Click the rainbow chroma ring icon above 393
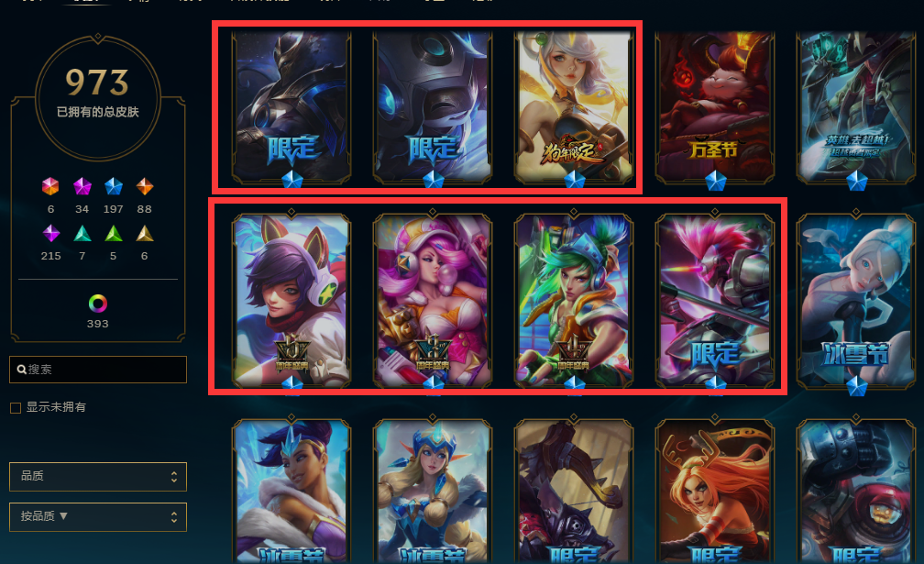Image resolution: width=924 pixels, height=564 pixels. pos(98,304)
